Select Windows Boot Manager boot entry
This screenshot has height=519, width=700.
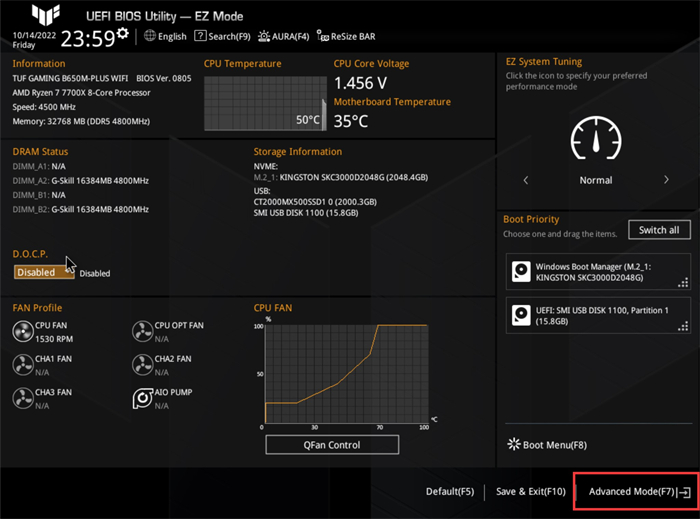(x=598, y=272)
